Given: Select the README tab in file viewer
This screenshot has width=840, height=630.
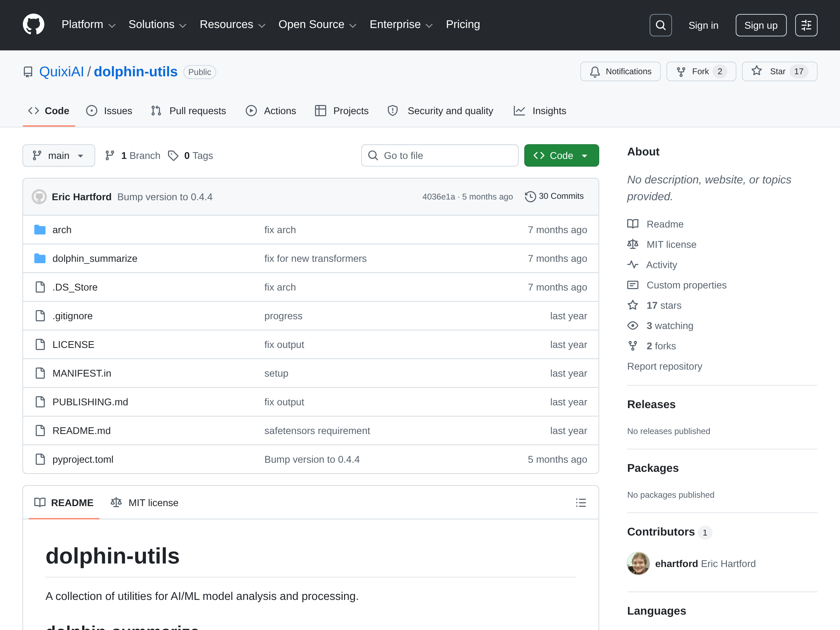Looking at the screenshot, I should (x=64, y=503).
